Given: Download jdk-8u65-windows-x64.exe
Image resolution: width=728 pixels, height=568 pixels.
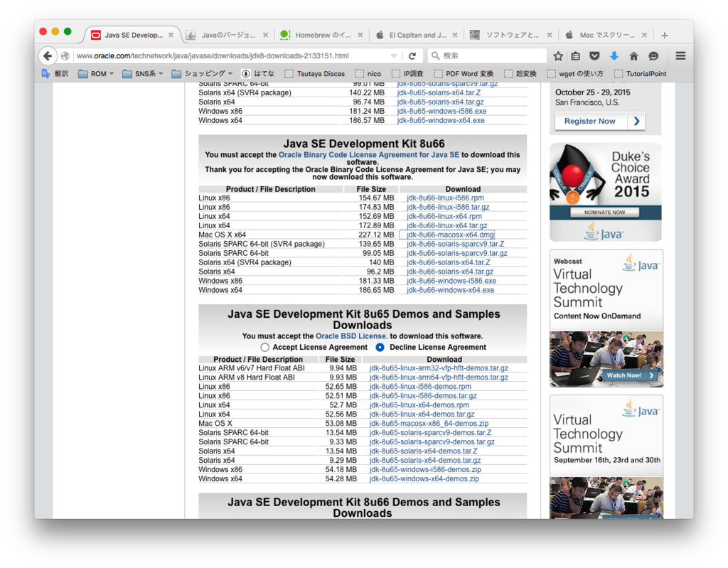Looking at the screenshot, I should (441, 121).
